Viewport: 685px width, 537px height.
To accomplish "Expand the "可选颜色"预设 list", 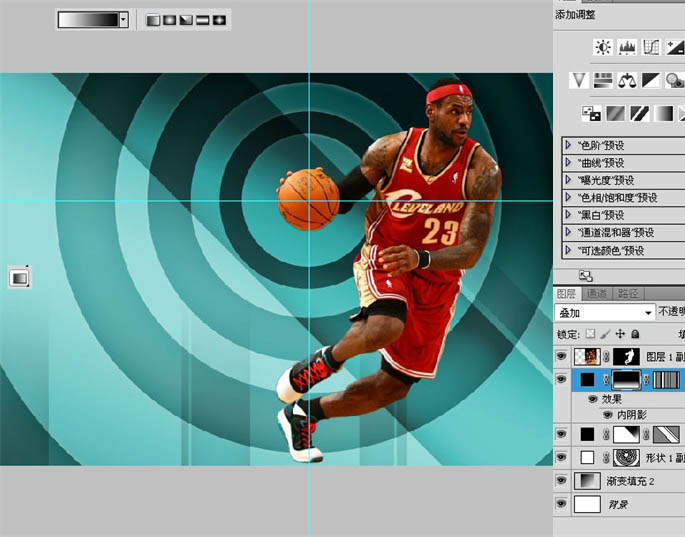I will tap(568, 250).
